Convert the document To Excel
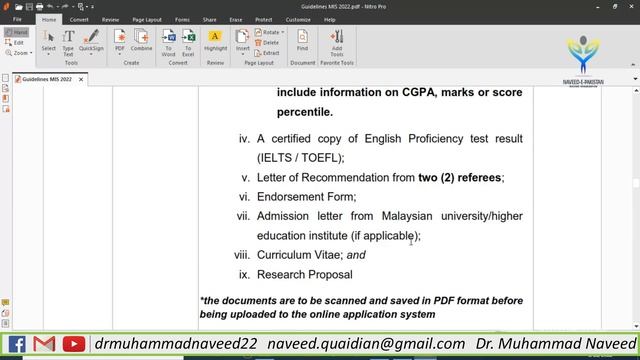Image resolution: width=640 pixels, height=360 pixels. point(188,43)
